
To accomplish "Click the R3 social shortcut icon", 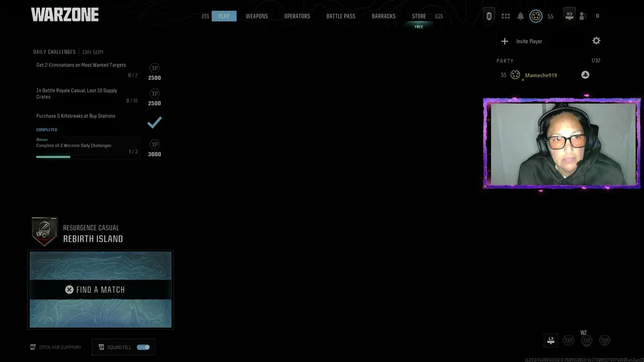I will [x=569, y=16].
